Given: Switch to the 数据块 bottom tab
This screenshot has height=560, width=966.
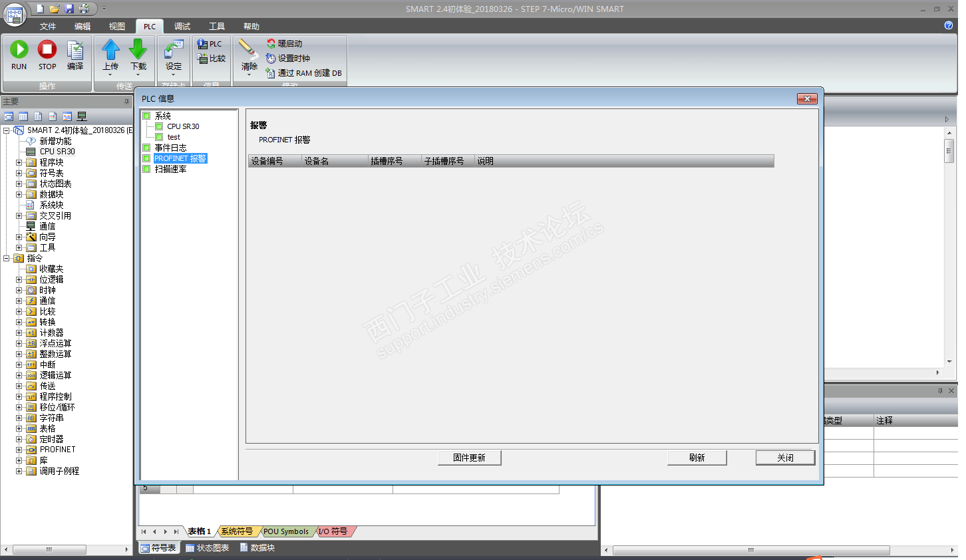Looking at the screenshot, I should click(x=257, y=548).
